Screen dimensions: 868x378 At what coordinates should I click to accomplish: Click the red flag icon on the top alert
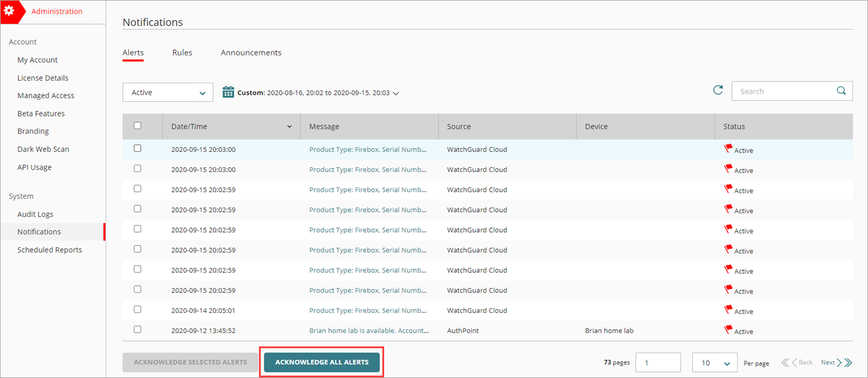click(x=728, y=147)
